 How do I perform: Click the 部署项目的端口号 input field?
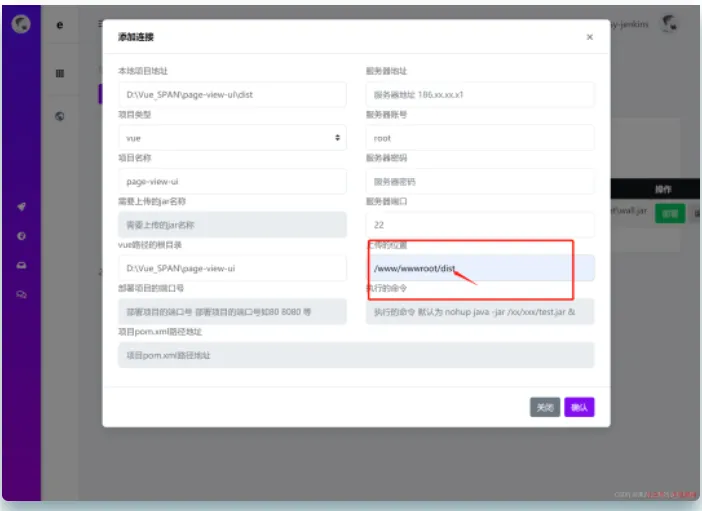point(232,312)
